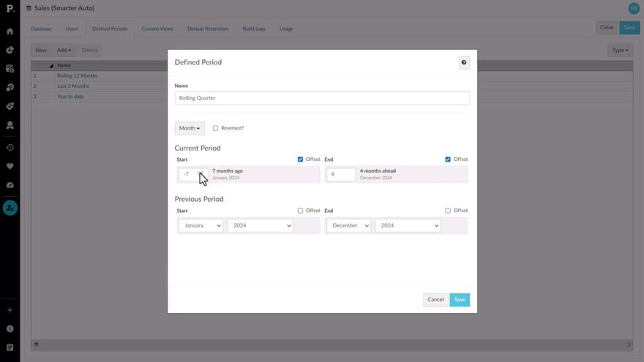Switch to the Users tab
The image size is (644, 362).
[x=72, y=29]
